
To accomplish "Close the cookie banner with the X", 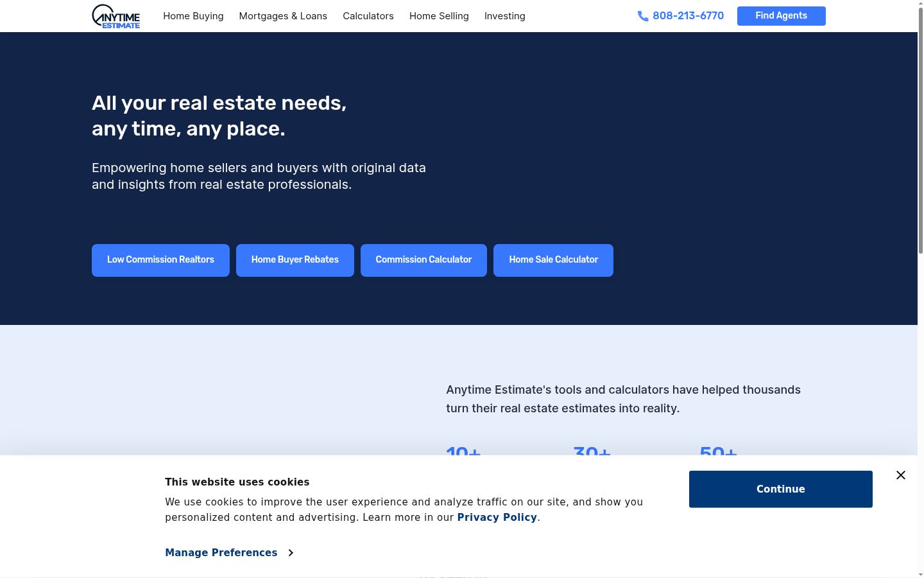I will tap(901, 475).
